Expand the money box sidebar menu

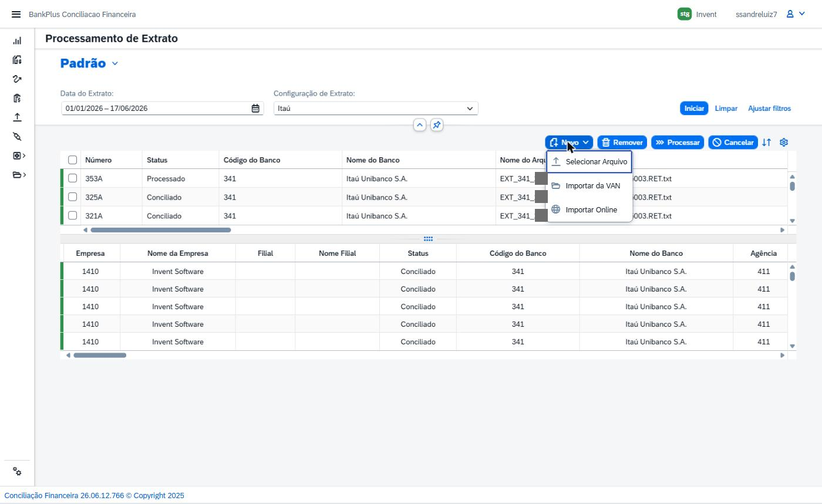19,155
